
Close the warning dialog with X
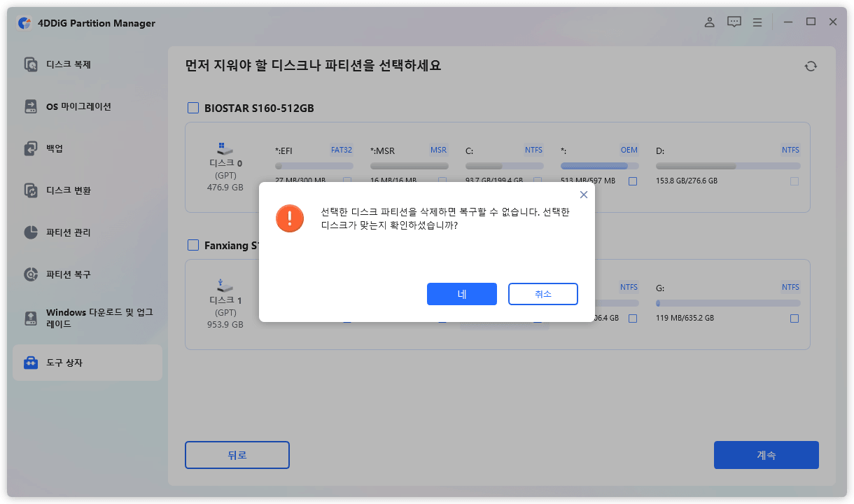pyautogui.click(x=584, y=195)
